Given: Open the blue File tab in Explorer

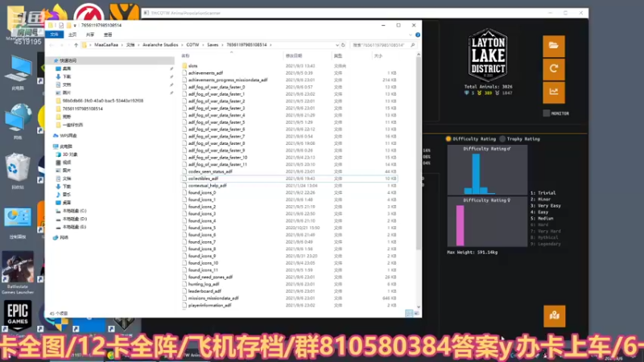Looking at the screenshot, I should pos(54,35).
